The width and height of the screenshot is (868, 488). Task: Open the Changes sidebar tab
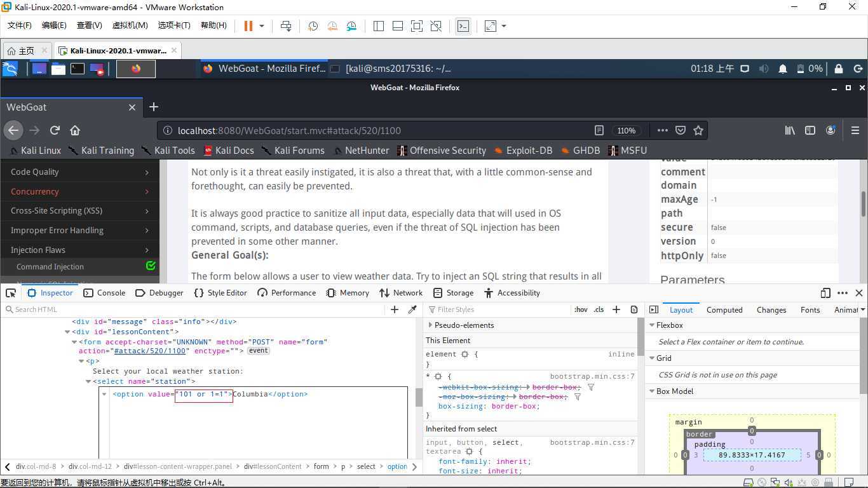pos(771,310)
